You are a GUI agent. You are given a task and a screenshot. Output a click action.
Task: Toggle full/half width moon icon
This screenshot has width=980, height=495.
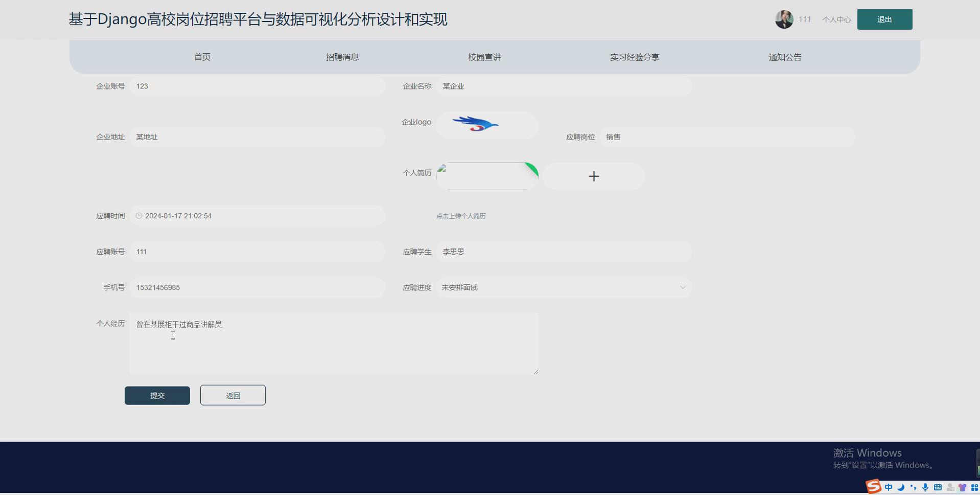pos(901,487)
